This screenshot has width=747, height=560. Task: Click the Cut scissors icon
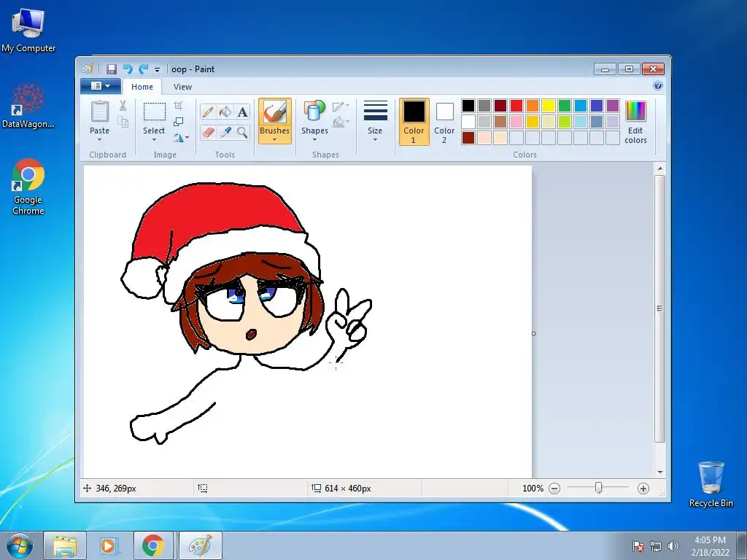pos(123,106)
